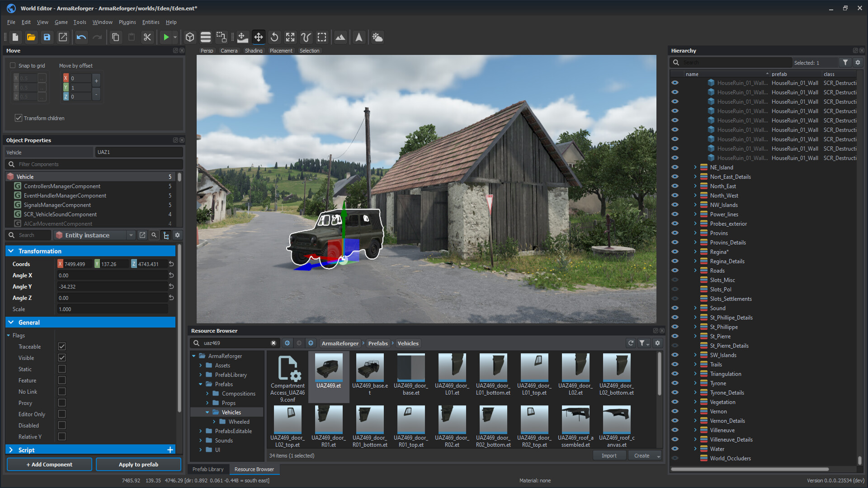This screenshot has height=488, width=868.
Task: Expand the Vernon tree item
Action: (x=695, y=411)
